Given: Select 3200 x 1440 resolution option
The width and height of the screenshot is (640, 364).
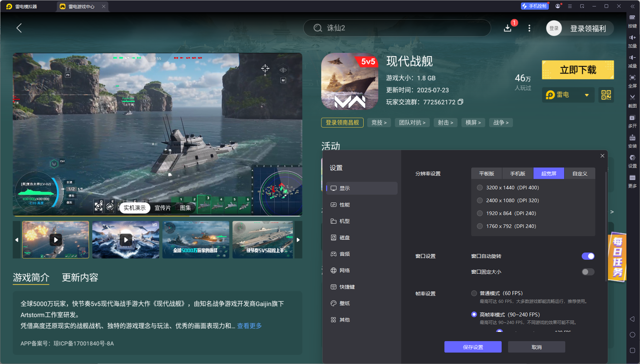Looking at the screenshot, I should [480, 188].
